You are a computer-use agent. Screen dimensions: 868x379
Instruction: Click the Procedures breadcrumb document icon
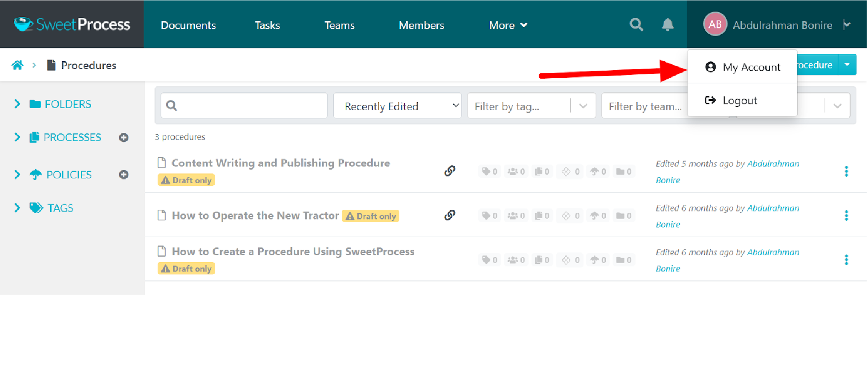(51, 65)
